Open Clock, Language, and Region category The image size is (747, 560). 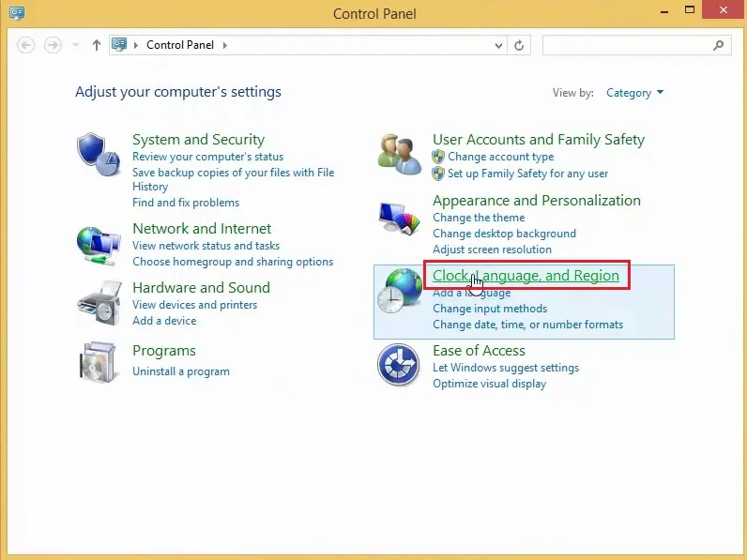point(526,275)
